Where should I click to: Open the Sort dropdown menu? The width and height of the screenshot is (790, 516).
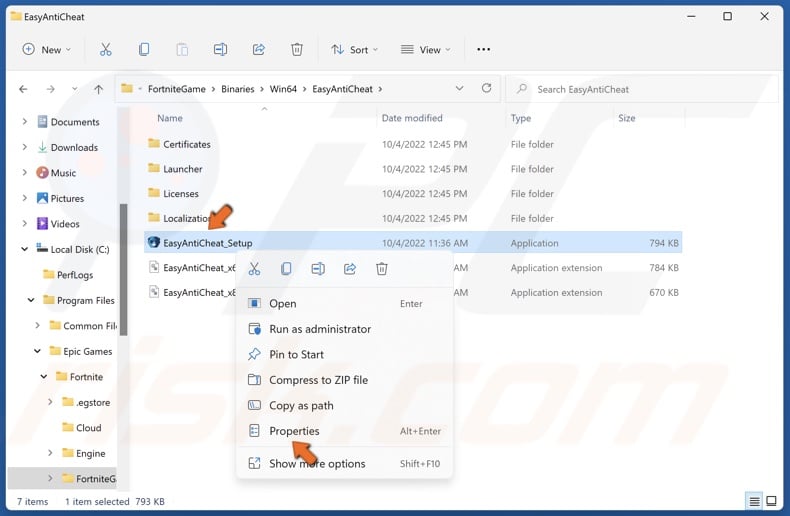(x=354, y=49)
